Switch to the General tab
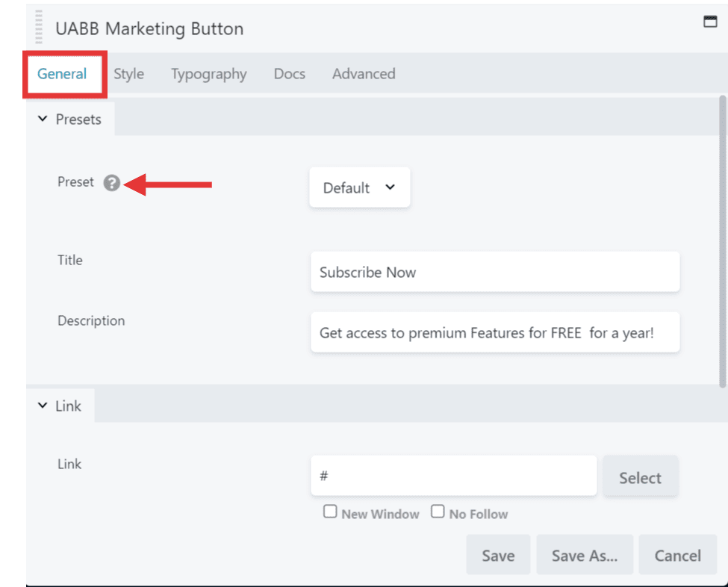 click(x=62, y=74)
